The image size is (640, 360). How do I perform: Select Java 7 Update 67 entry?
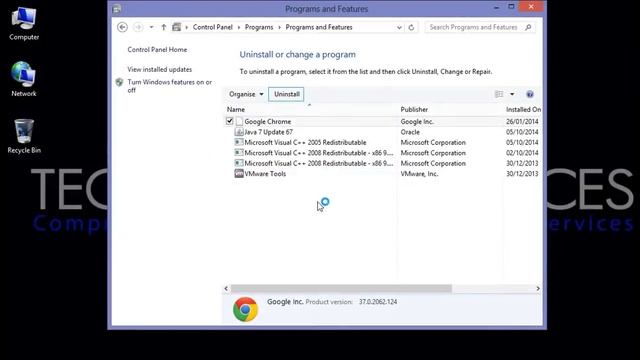(268, 132)
